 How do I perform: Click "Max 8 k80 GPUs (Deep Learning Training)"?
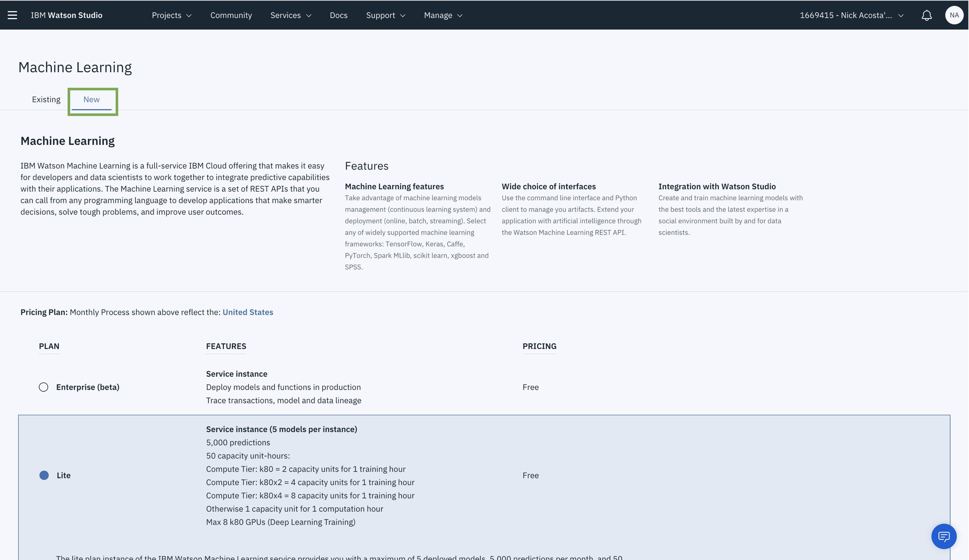281,522
